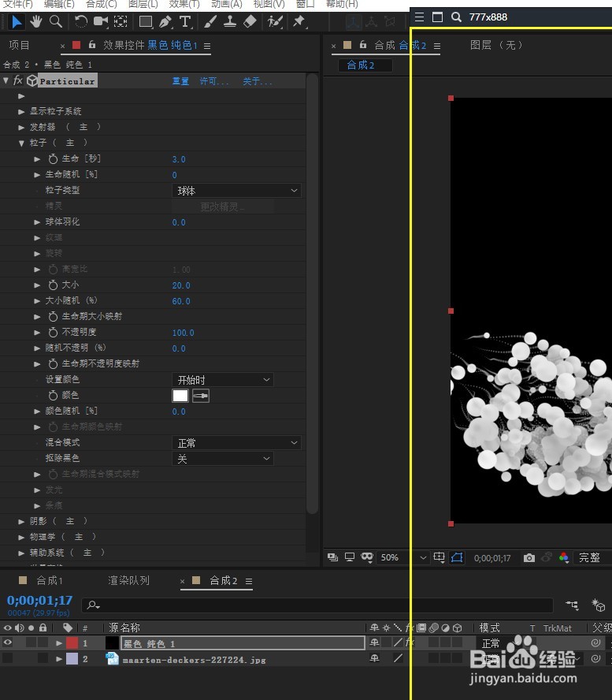Expand the 阴影 (主) group
The image size is (612, 700).
pos(21,521)
